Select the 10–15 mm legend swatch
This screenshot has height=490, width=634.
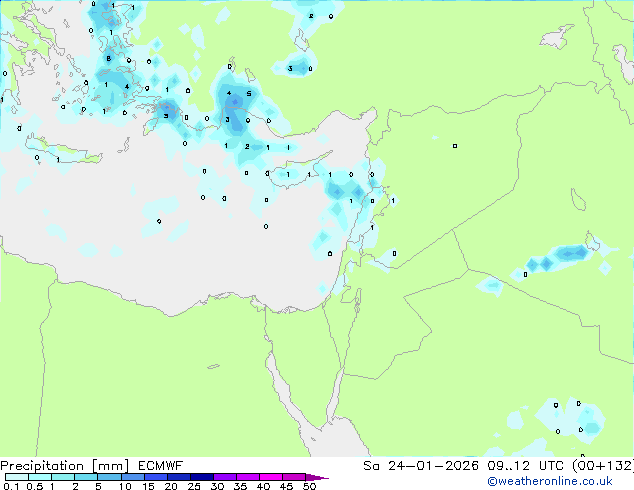(x=133, y=477)
